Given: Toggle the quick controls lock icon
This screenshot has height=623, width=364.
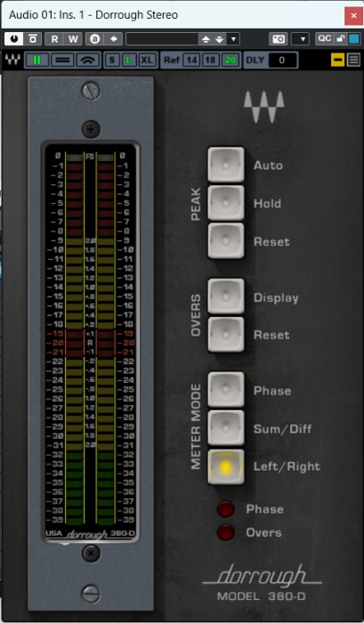Looking at the screenshot, I should (x=341, y=38).
